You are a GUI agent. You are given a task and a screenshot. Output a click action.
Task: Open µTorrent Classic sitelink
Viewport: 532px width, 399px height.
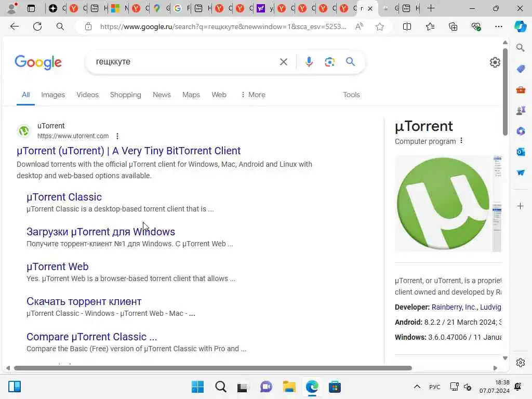coord(64,197)
